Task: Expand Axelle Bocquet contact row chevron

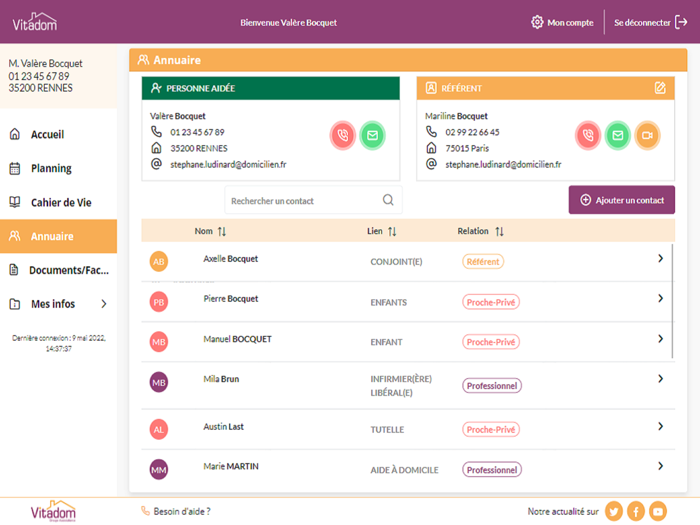Action: pyautogui.click(x=660, y=259)
